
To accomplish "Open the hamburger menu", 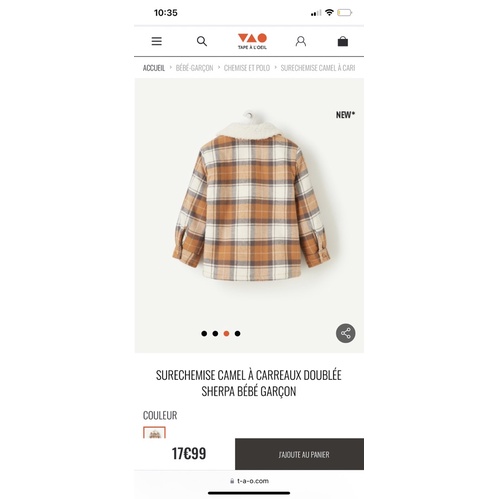I will point(156,41).
